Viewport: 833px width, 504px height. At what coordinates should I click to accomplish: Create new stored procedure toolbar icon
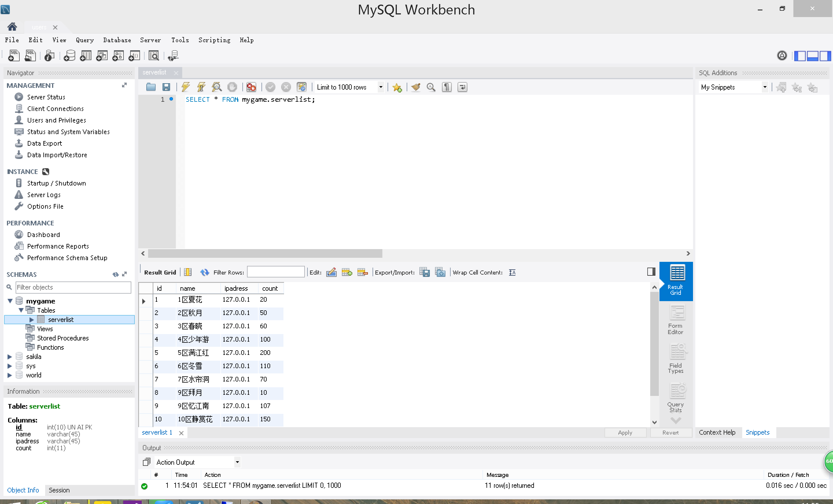[x=118, y=55]
